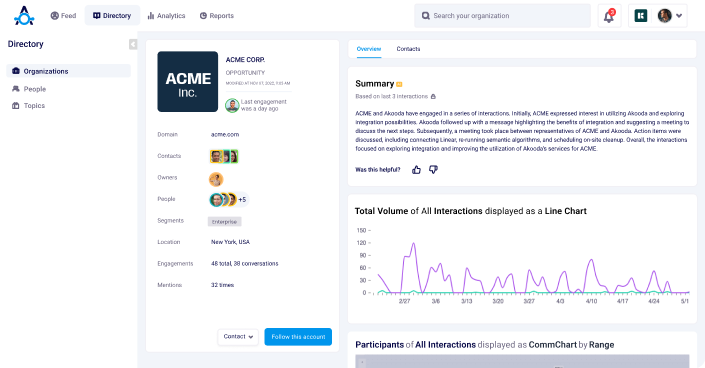The image size is (705, 368).
Task: Click Follow this account button
Action: pos(298,337)
